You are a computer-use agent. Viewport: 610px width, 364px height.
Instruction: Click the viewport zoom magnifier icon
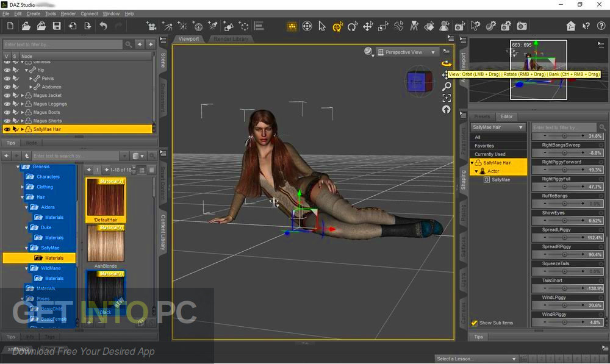[447, 87]
